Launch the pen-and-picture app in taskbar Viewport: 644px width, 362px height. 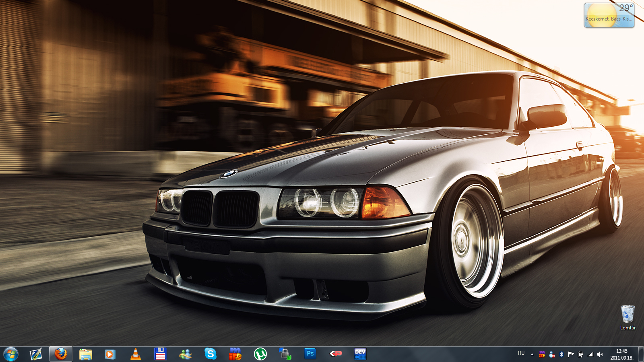[x=36, y=354]
